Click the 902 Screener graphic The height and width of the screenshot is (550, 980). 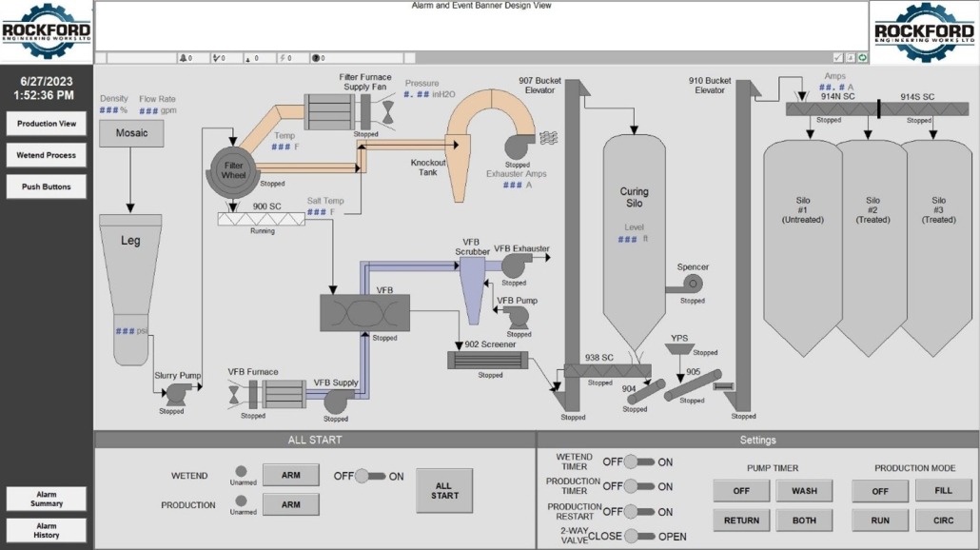(487, 361)
